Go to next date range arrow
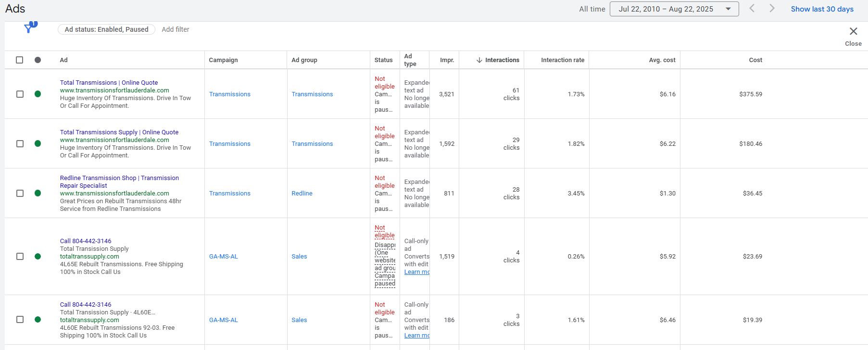 772,9
